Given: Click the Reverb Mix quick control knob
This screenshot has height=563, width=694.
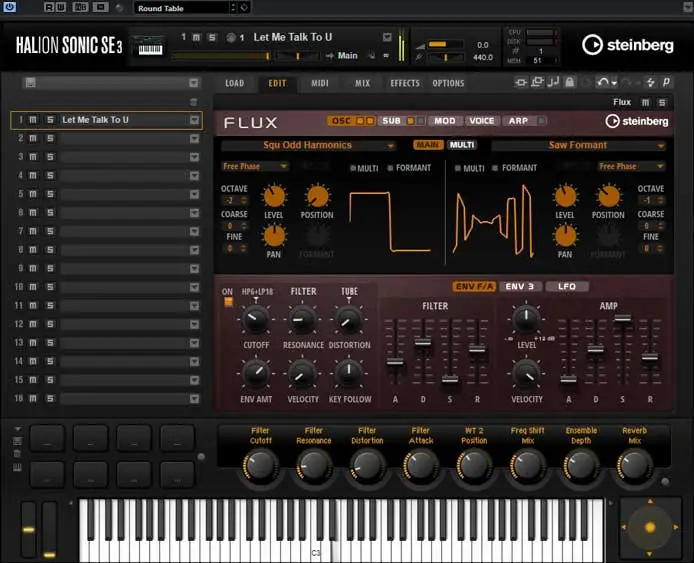Looking at the screenshot, I should pos(635,464).
